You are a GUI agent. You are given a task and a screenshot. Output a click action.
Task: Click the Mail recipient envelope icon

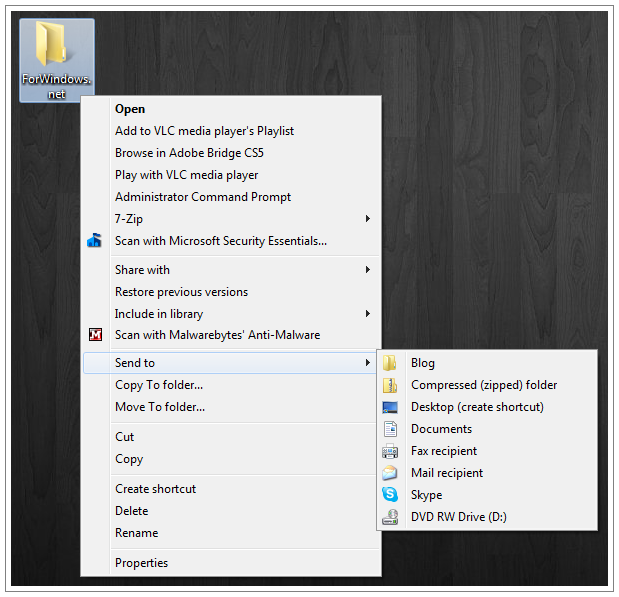390,473
